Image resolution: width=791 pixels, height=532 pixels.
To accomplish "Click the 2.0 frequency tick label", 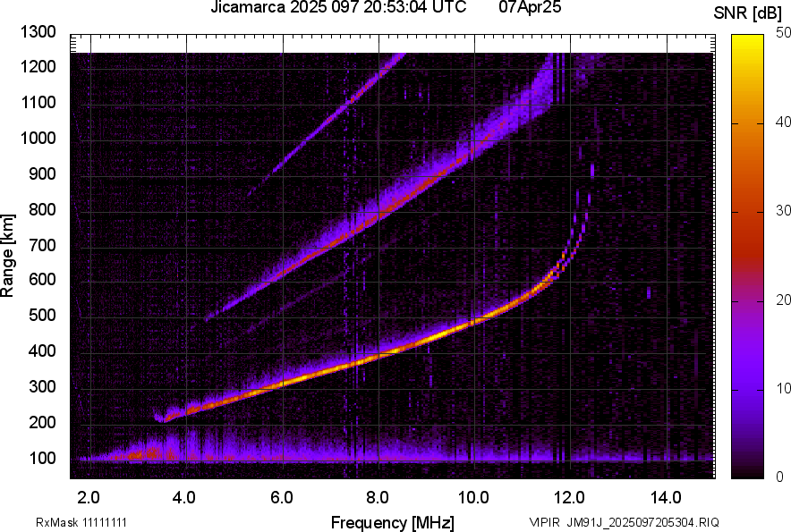I will click(89, 497).
